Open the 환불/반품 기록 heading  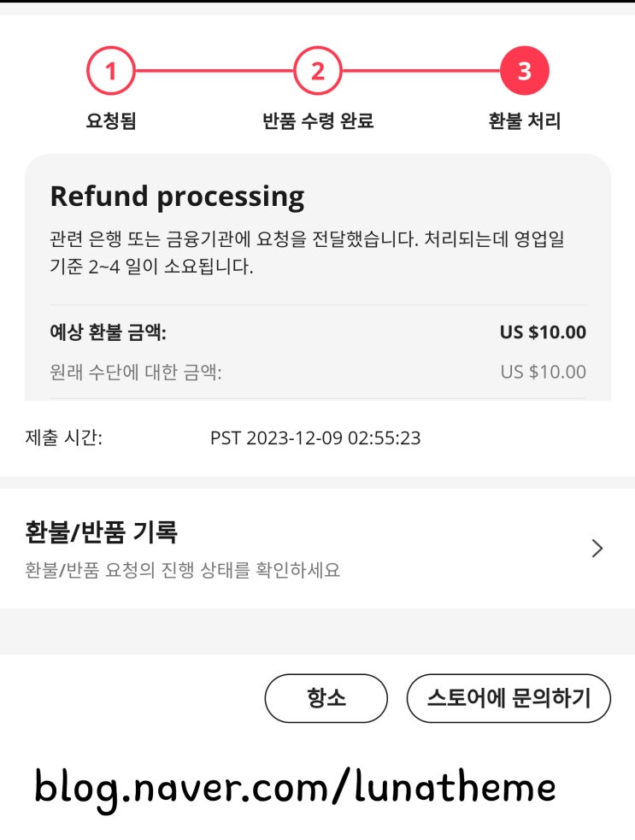point(102,532)
